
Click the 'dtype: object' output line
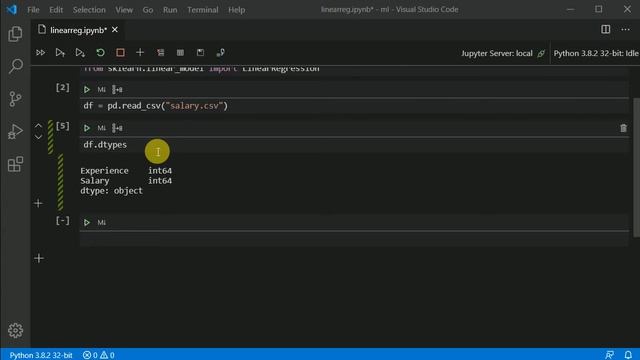111,191
